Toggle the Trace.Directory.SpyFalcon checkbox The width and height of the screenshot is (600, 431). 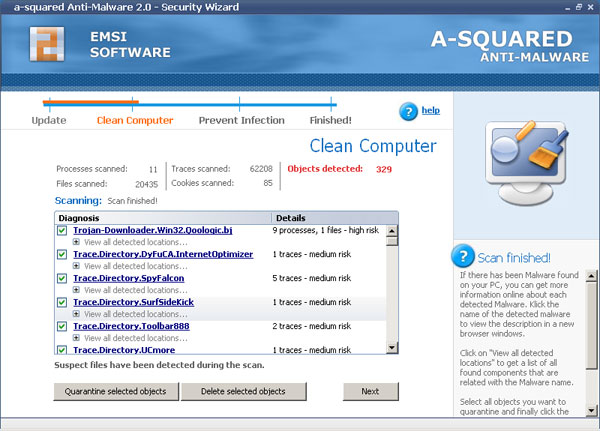62,278
